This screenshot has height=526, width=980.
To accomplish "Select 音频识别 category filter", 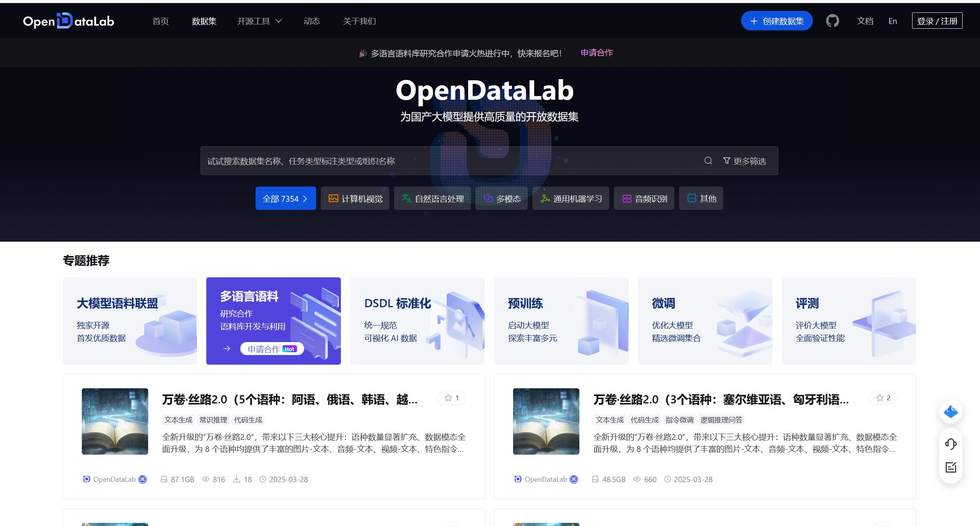I will [x=644, y=198].
